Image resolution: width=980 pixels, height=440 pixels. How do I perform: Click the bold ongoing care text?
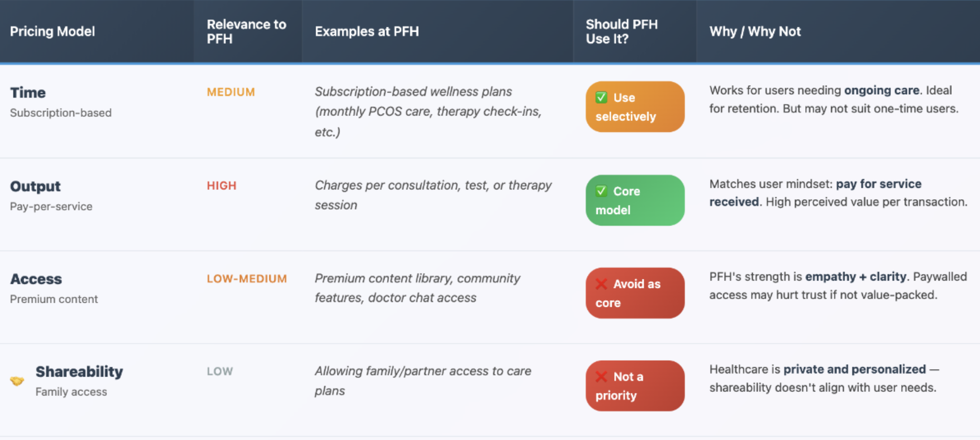882,91
